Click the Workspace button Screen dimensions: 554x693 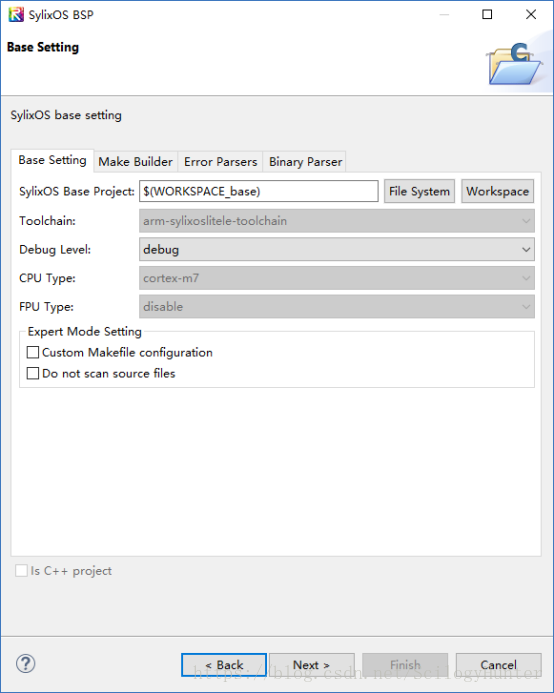(497, 191)
